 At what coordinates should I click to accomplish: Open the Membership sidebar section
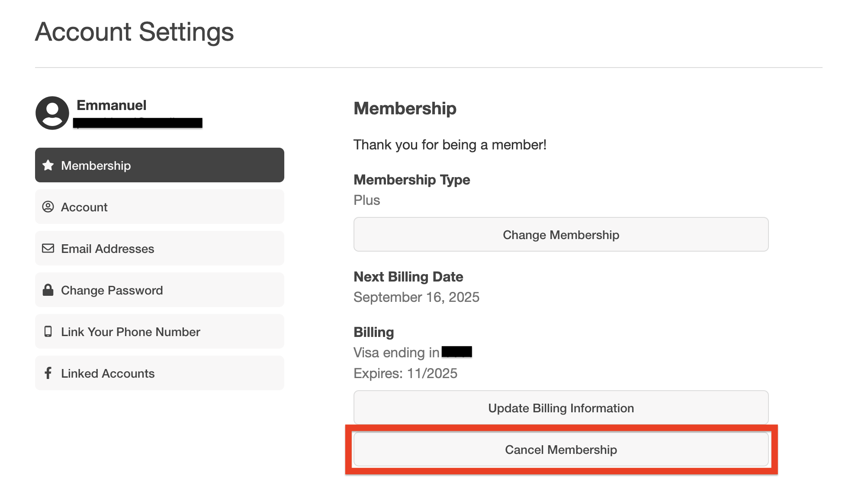click(160, 165)
